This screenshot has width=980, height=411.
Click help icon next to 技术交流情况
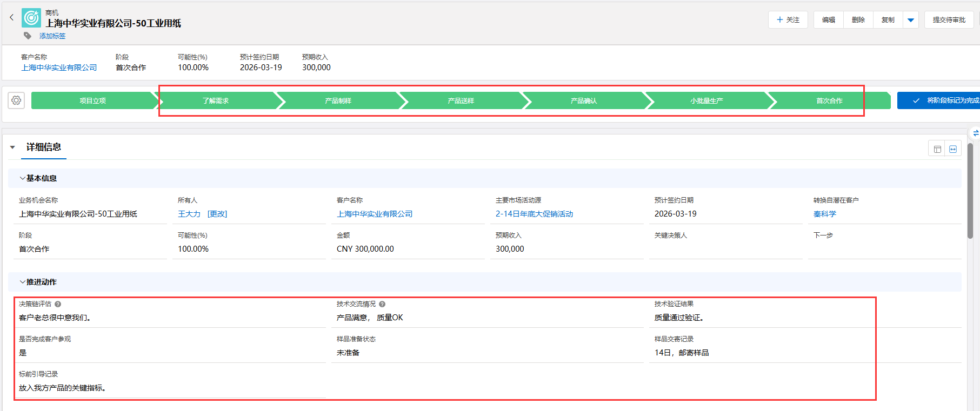(382, 304)
